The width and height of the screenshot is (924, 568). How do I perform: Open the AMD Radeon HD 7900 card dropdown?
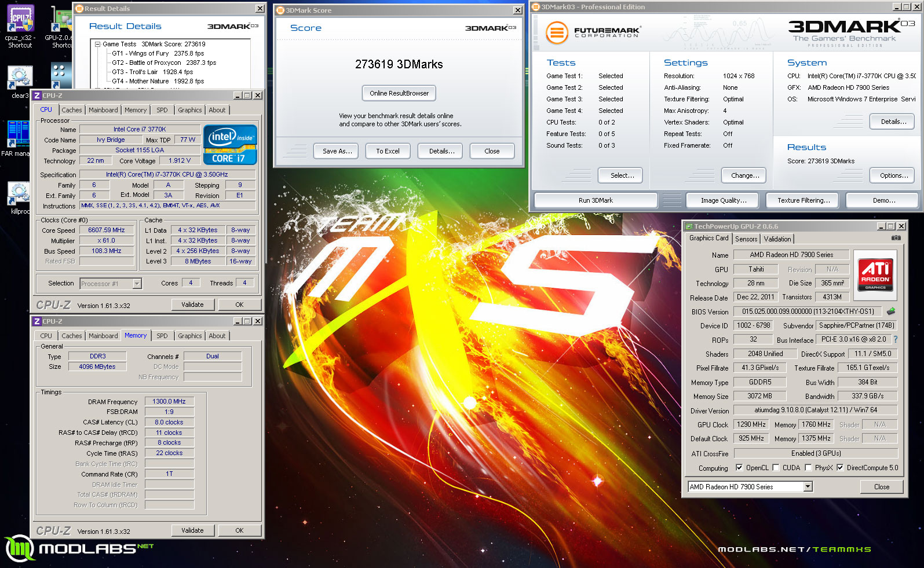[x=808, y=487]
